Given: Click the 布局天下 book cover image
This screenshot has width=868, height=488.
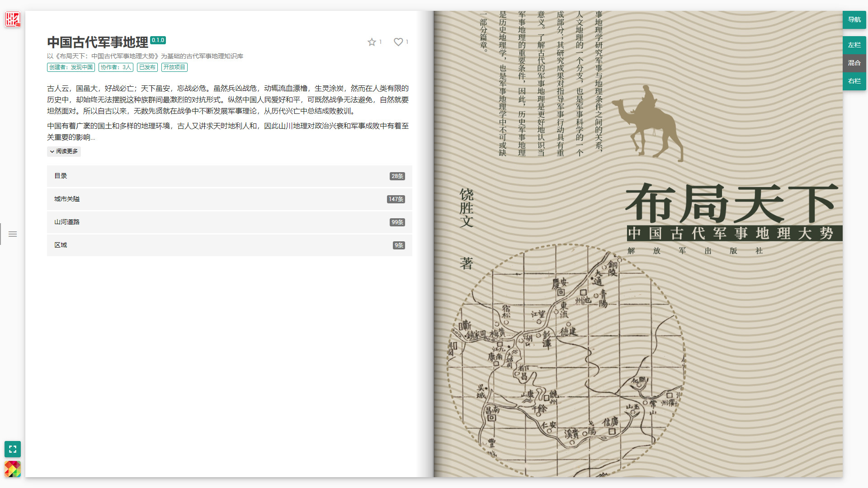Looking at the screenshot, I should click(x=637, y=244).
